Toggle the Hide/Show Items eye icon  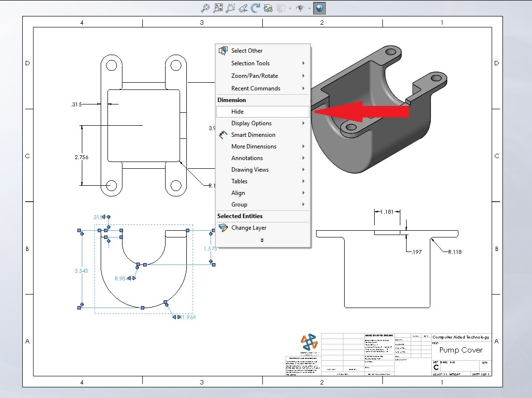pos(299,8)
